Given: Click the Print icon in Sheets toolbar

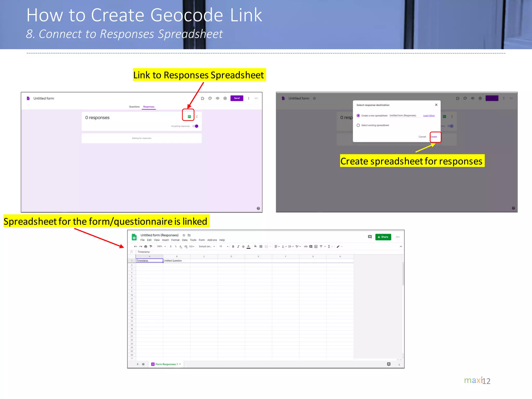Looking at the screenshot, I should tap(146, 247).
